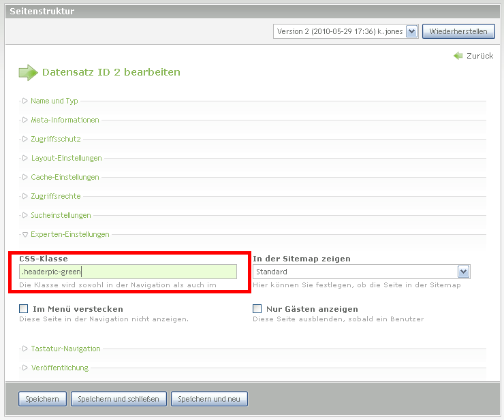Expand the Zugriffsschutz section
The image size is (504, 420).
(55, 139)
